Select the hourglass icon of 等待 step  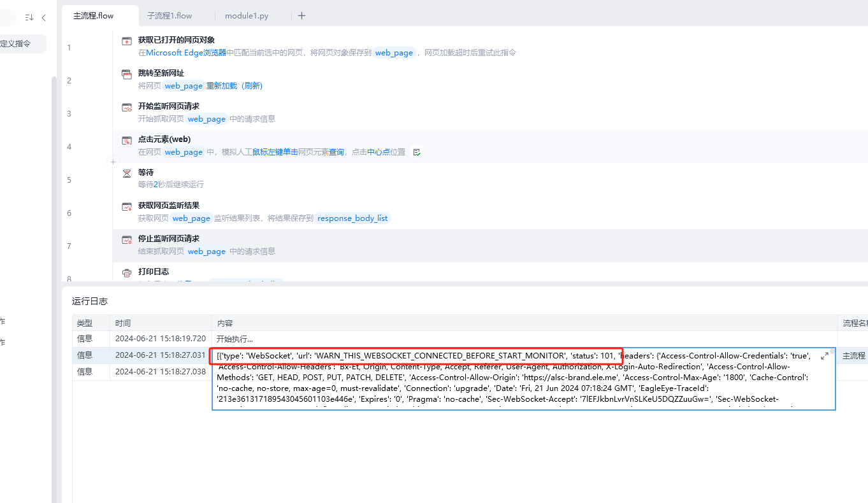tap(126, 173)
